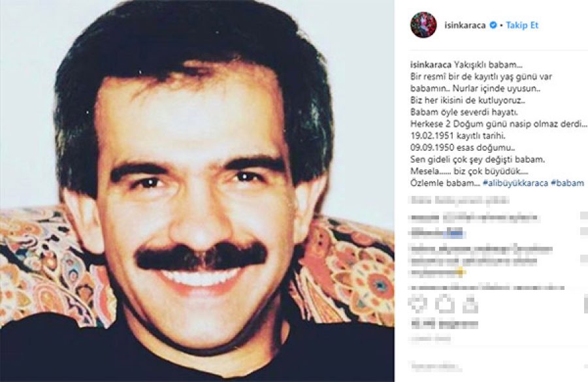
Task: Like the second comment with its heart
Action: (585, 233)
